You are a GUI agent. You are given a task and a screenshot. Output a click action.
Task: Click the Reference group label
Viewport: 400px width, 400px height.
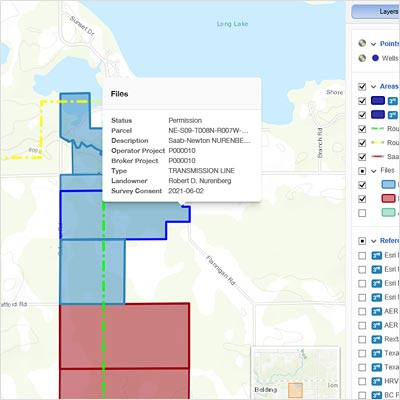tap(389, 241)
